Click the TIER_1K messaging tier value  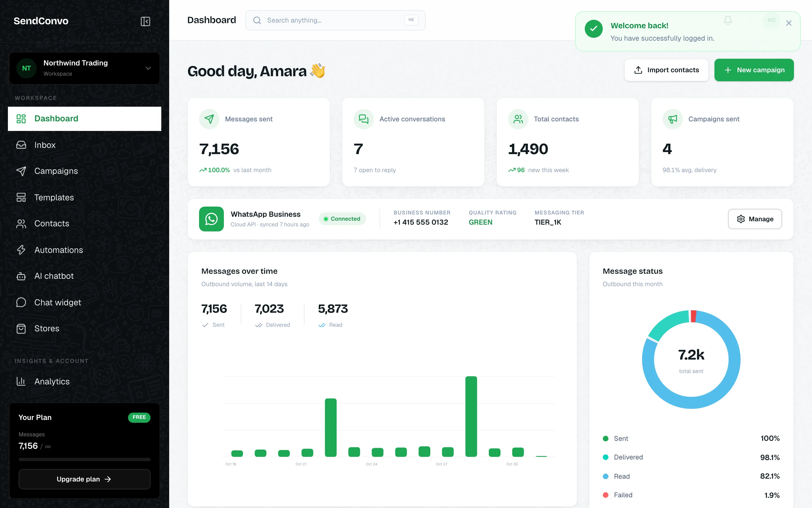[x=548, y=222]
